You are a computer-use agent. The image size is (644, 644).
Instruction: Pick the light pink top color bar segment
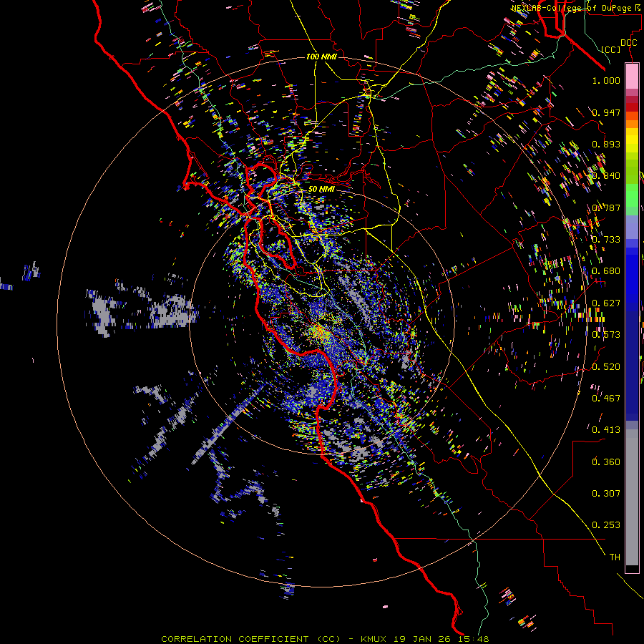point(632,77)
